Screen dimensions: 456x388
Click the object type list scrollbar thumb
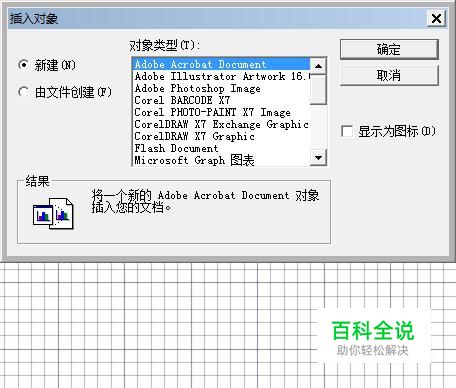point(318,89)
